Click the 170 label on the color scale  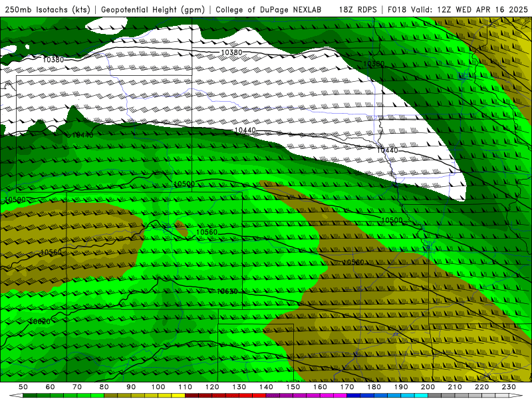click(x=347, y=387)
